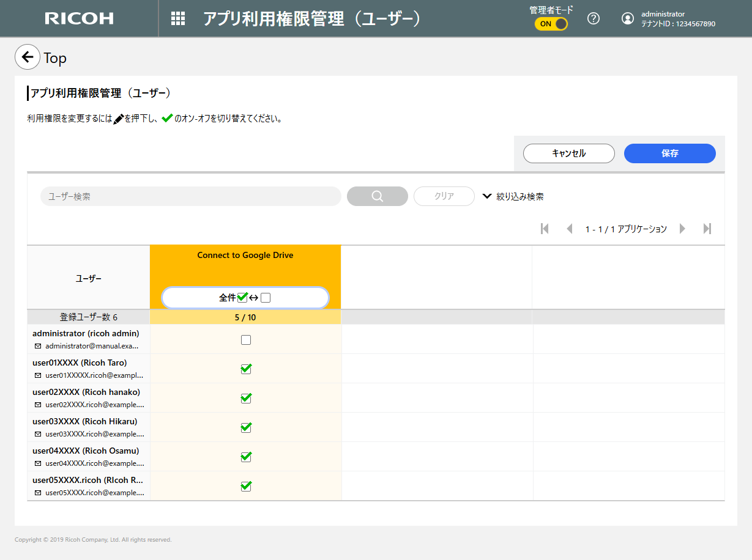The image size is (752, 560).
Task: Click the 5 / 10 license count
Action: click(x=245, y=317)
